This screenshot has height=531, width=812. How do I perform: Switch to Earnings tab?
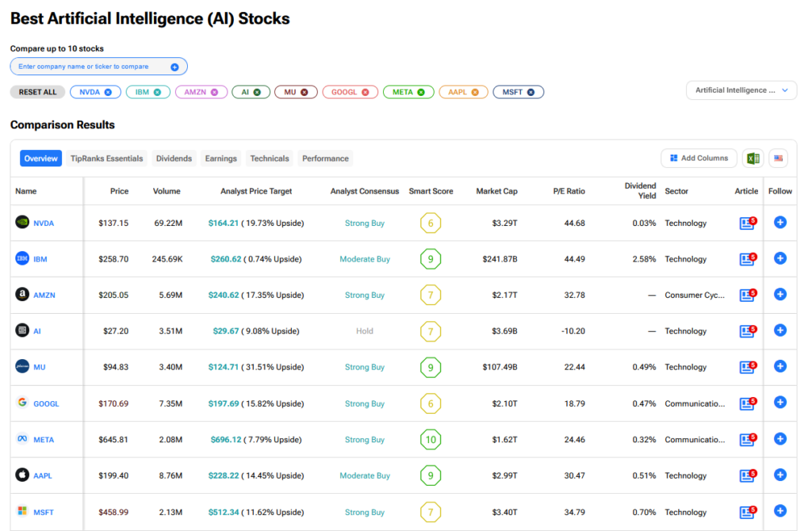(220, 159)
